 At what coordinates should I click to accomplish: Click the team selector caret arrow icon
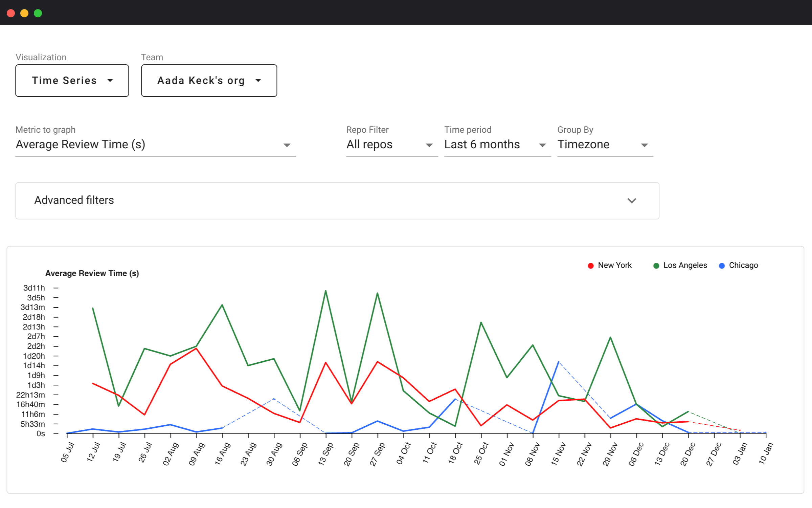tap(258, 81)
